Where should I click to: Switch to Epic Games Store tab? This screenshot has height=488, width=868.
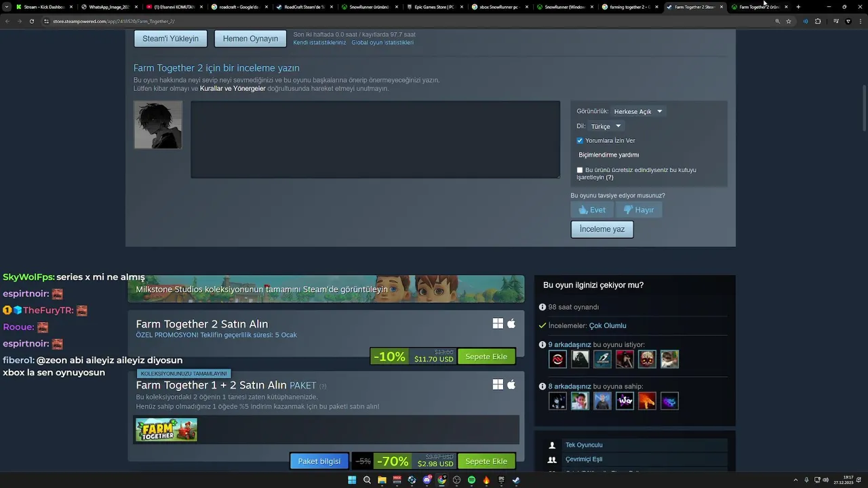[x=435, y=7]
